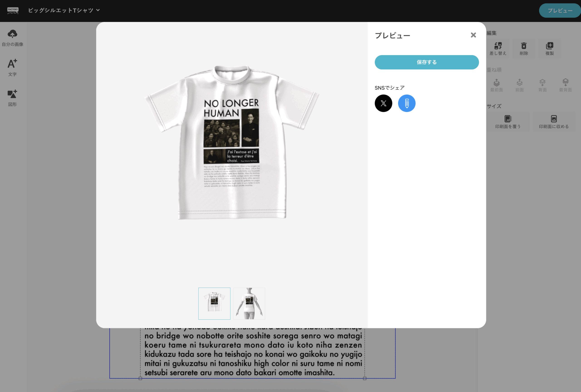Move the layer one step 前面
The image size is (581, 392).
pyautogui.click(x=519, y=85)
